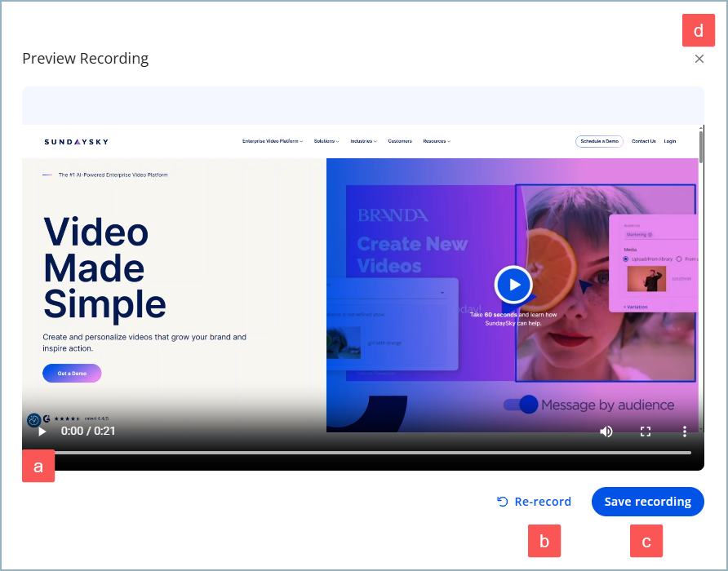Open the Customers nav item
This screenshot has width=728, height=571.
(x=400, y=141)
